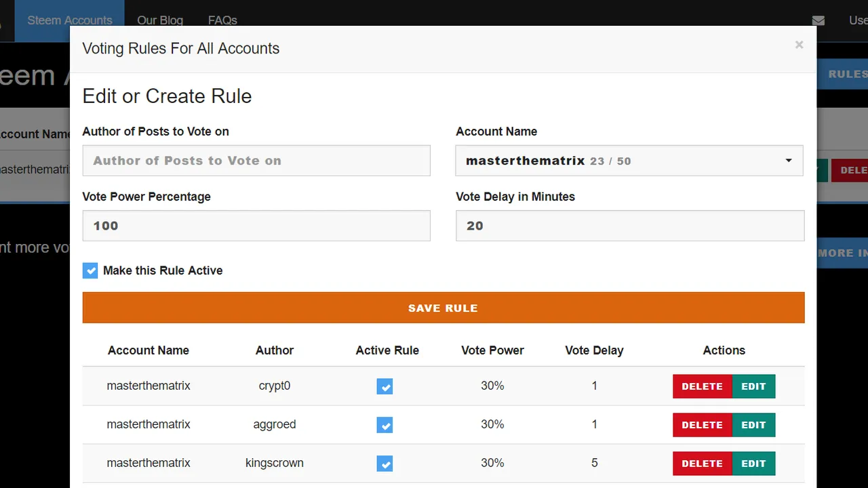Uncheck Active Rule for kingscrown row

coord(384,464)
